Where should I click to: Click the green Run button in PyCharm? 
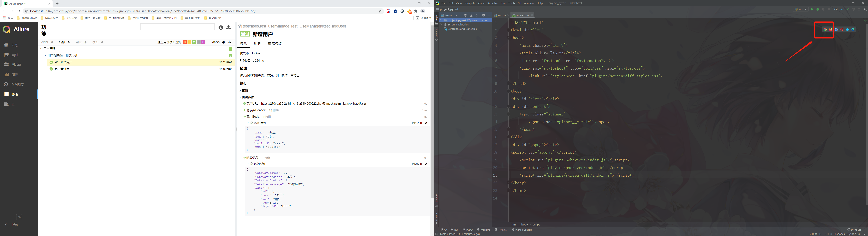click(812, 10)
